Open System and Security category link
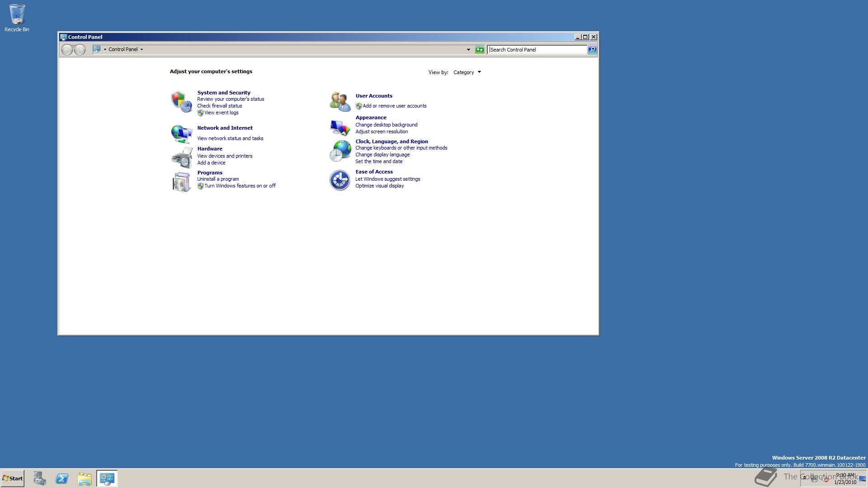The height and width of the screenshot is (488, 868). point(224,93)
